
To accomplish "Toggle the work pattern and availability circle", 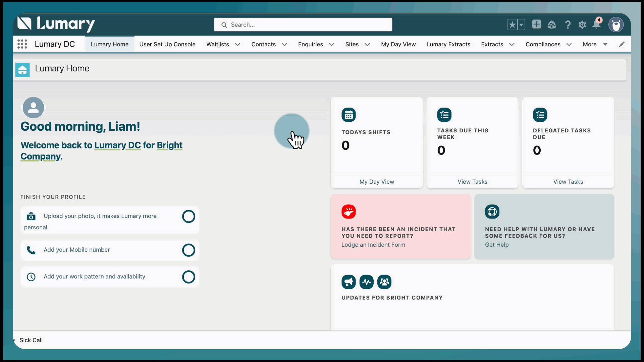I will click(x=189, y=277).
